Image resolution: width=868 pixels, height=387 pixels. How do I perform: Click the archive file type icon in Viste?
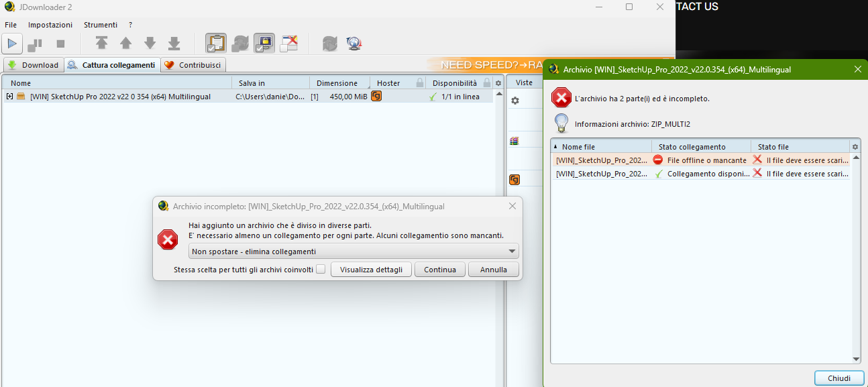514,141
